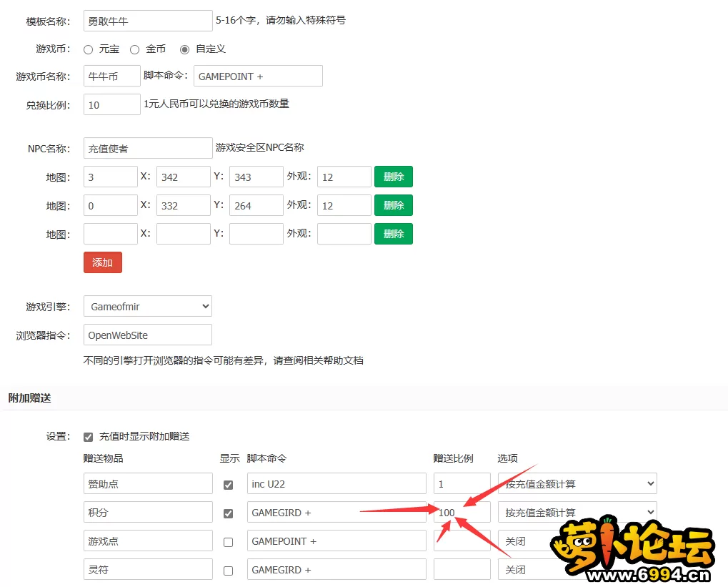
Task: Click the 兑换比例 field with value 10
Action: (x=112, y=104)
